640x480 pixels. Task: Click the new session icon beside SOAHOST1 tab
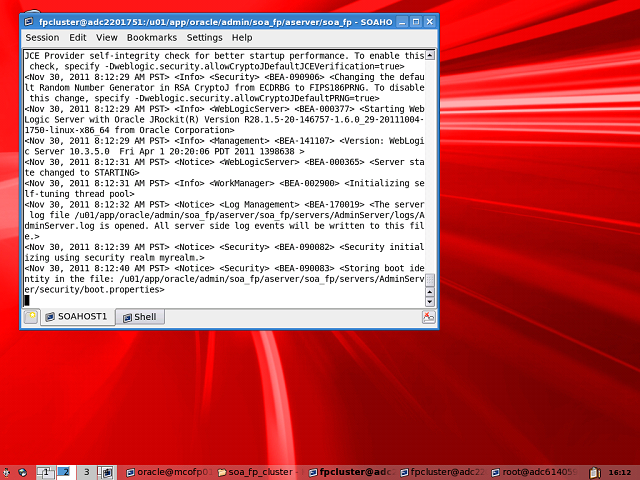coord(31,317)
